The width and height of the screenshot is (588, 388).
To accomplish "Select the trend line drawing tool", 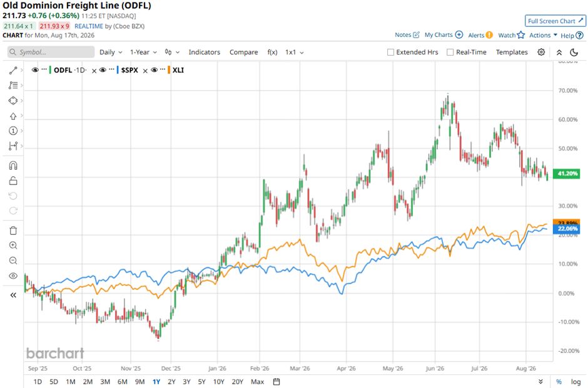I will [13, 71].
